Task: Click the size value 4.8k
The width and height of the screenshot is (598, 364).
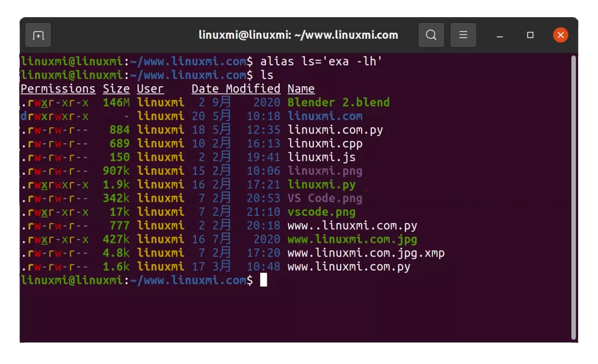Action: coord(116,253)
